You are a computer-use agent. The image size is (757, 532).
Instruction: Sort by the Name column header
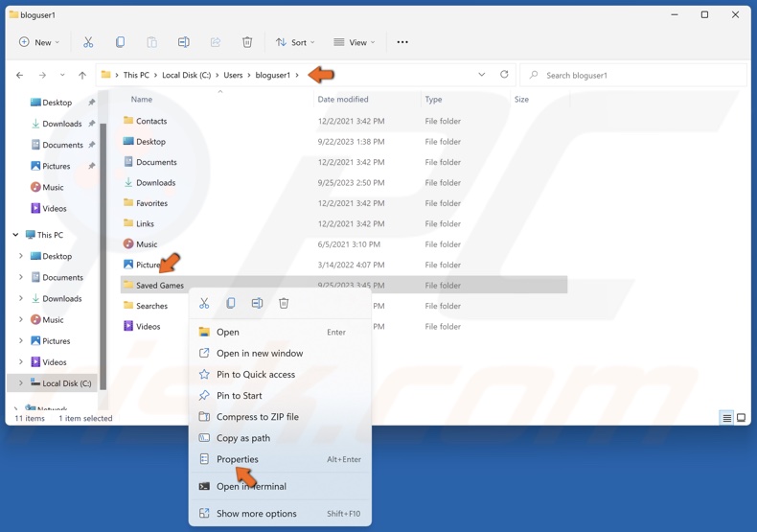142,100
